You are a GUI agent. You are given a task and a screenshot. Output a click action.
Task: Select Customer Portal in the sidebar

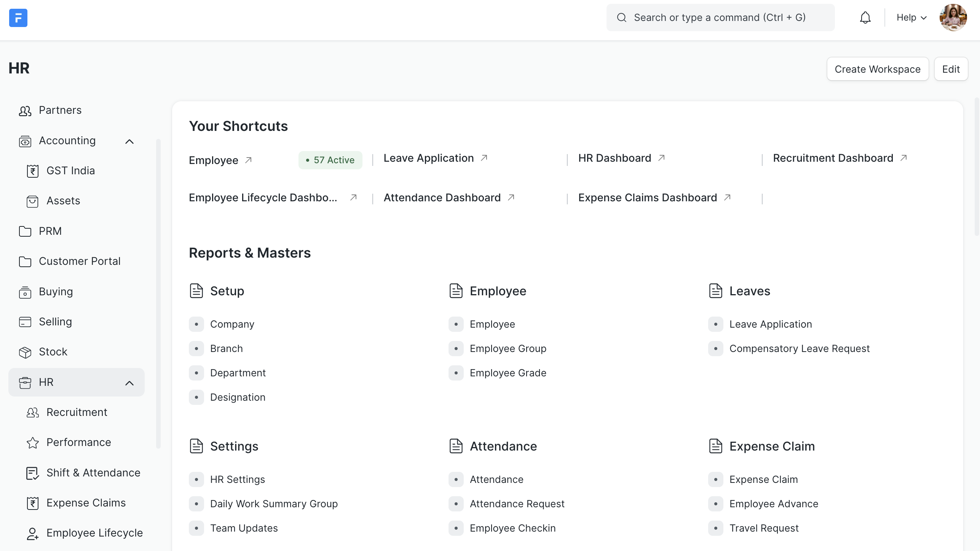tap(80, 261)
